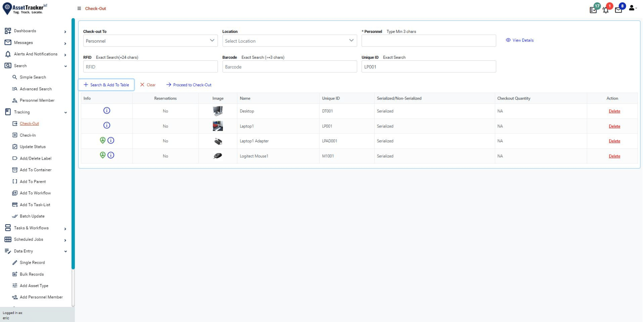644x322 pixels.
Task: Click the info icon on the Laptop1 row
Action: pyautogui.click(x=106, y=126)
